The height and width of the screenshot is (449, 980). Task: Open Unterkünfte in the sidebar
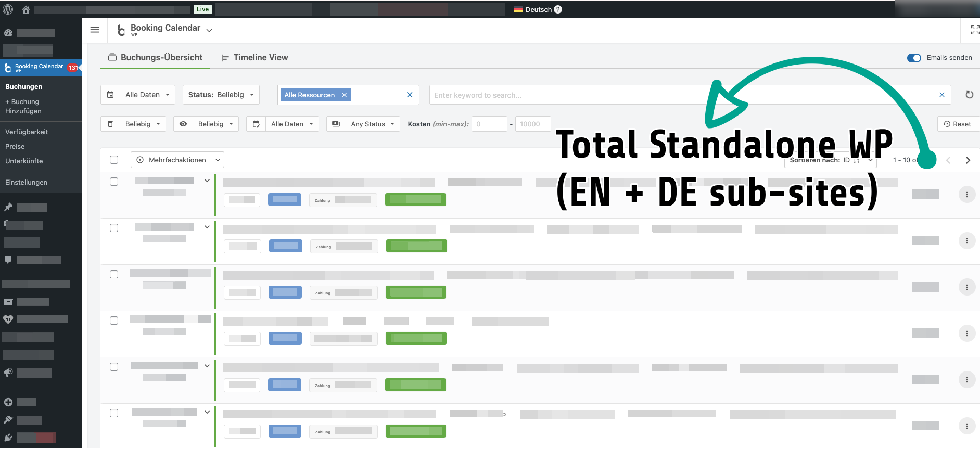pos(24,161)
